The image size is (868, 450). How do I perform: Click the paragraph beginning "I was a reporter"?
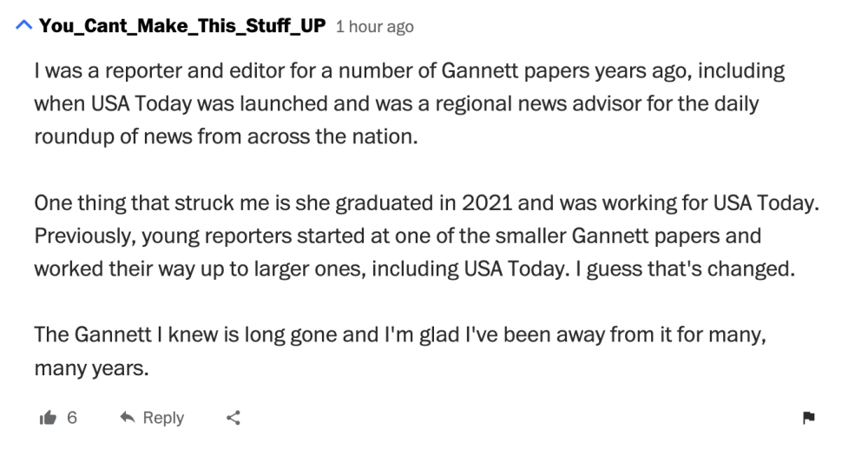[410, 103]
